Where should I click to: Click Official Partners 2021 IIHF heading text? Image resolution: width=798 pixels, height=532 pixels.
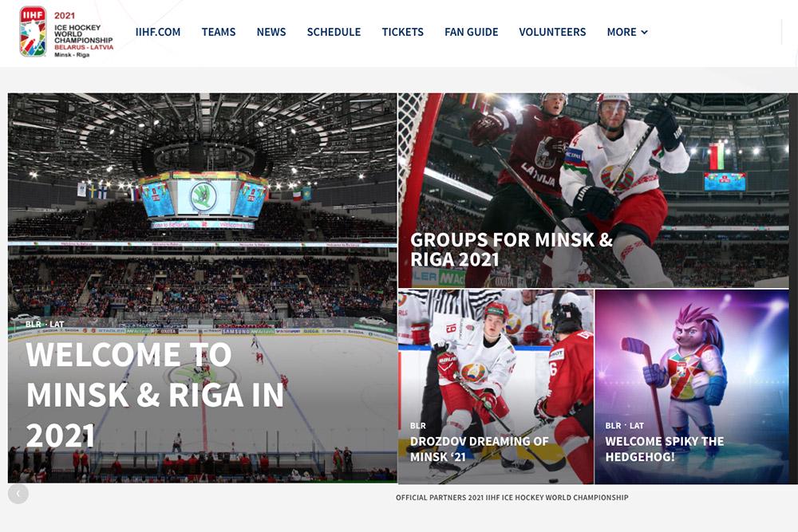click(512, 498)
